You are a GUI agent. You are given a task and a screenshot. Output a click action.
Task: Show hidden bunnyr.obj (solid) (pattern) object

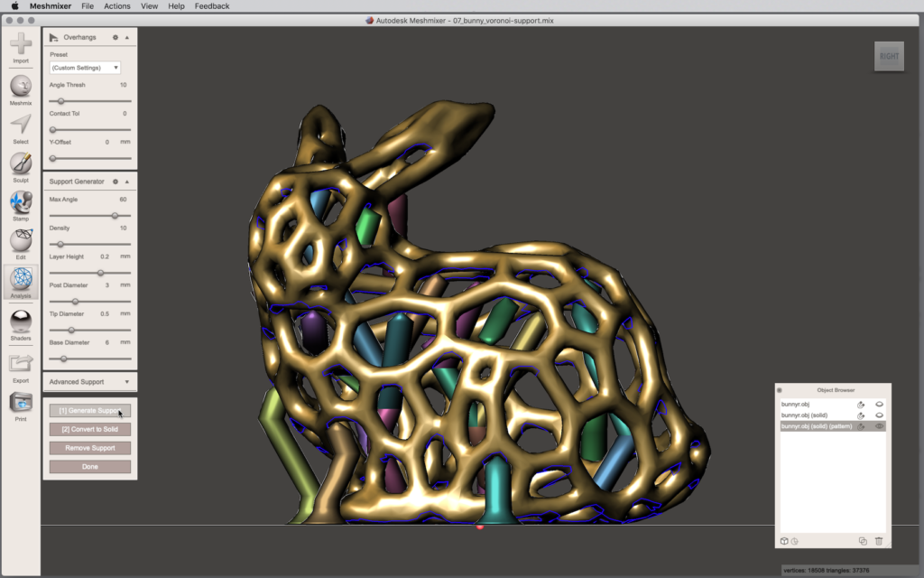(x=879, y=426)
